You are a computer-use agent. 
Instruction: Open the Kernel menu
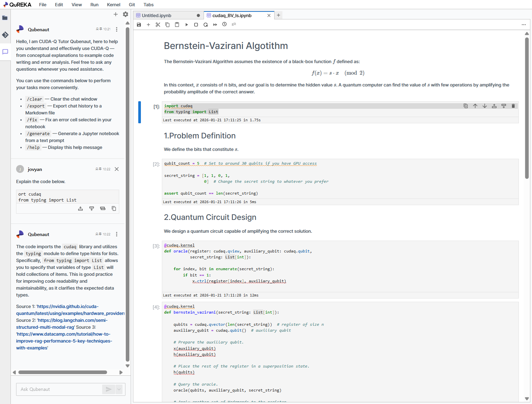[113, 5]
